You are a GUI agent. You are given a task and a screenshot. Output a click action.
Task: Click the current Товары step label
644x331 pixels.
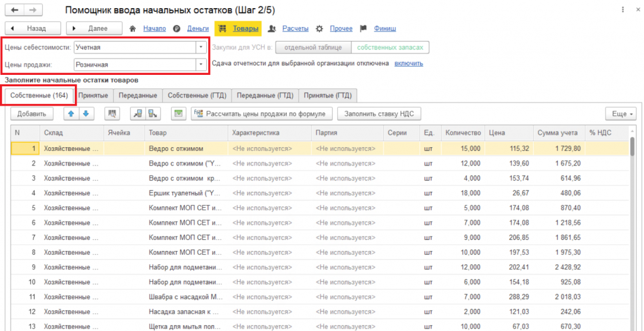click(x=246, y=29)
